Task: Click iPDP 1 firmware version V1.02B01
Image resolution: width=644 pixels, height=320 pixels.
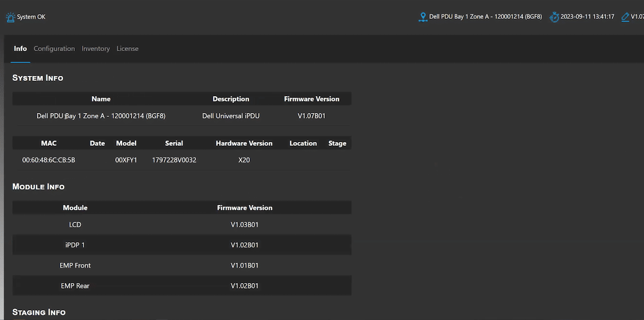Action: pyautogui.click(x=245, y=245)
